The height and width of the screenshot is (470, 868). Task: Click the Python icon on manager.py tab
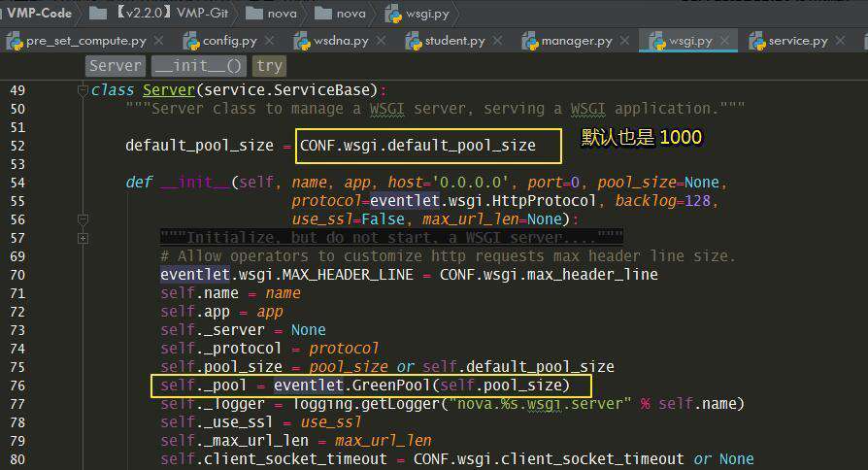click(x=530, y=41)
